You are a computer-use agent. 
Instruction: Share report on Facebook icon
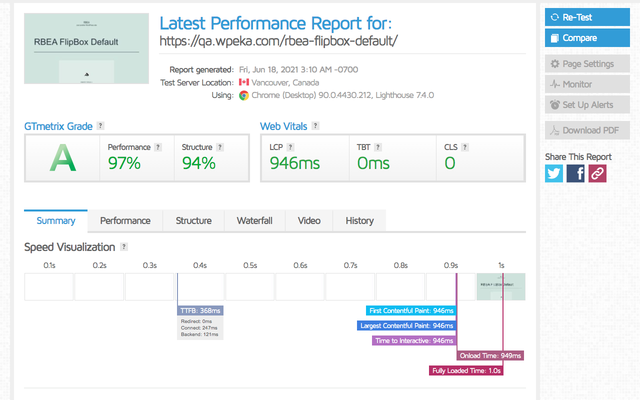pos(576,173)
